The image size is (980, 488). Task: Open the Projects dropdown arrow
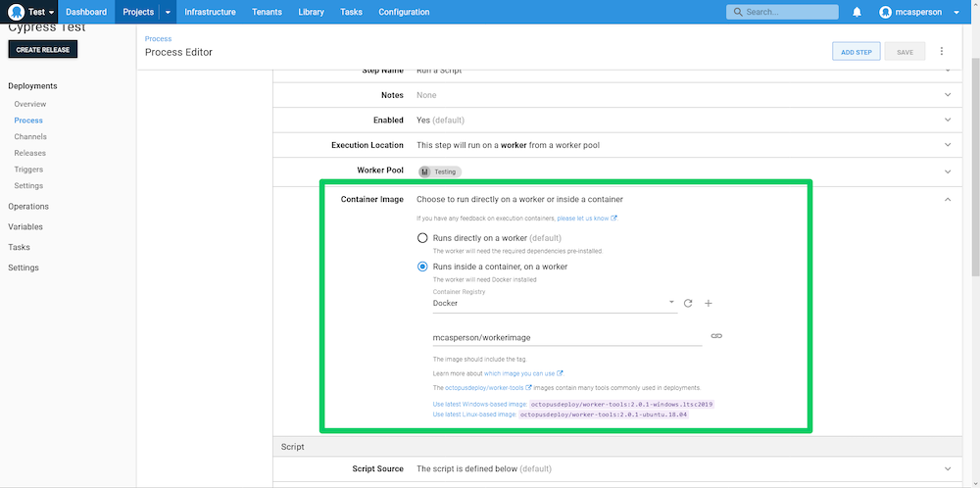click(168, 12)
